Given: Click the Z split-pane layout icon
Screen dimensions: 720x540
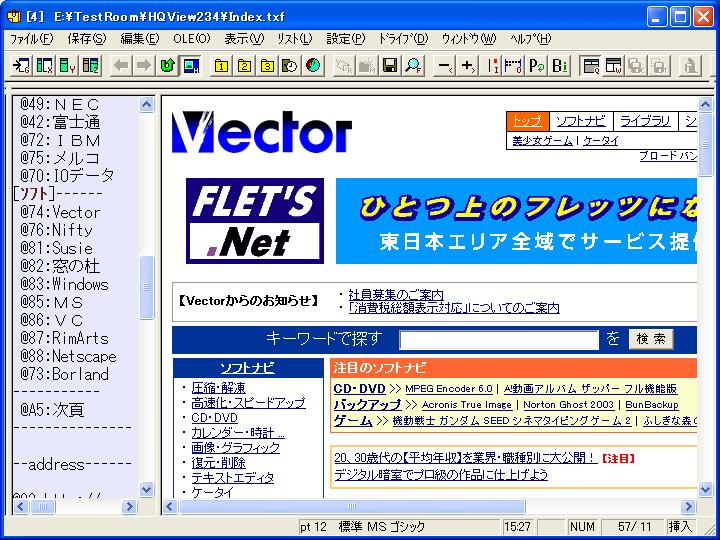Looking at the screenshot, I should tap(91, 66).
